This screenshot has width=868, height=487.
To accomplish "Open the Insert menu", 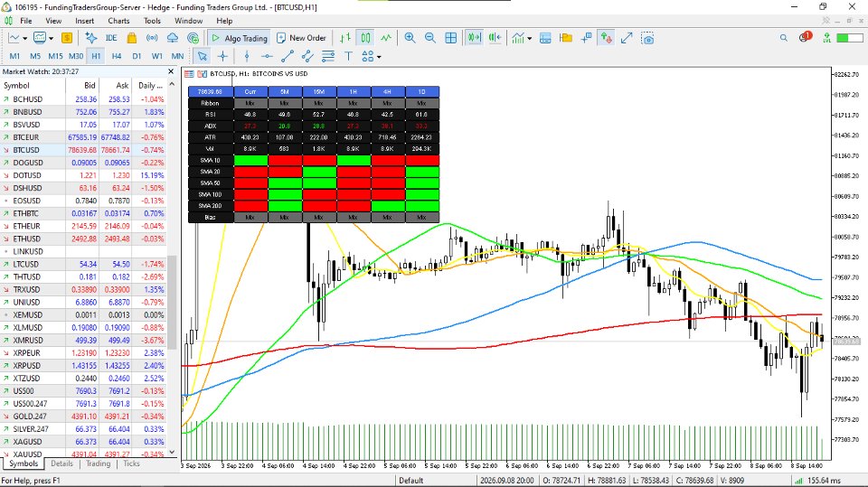I will coord(85,21).
